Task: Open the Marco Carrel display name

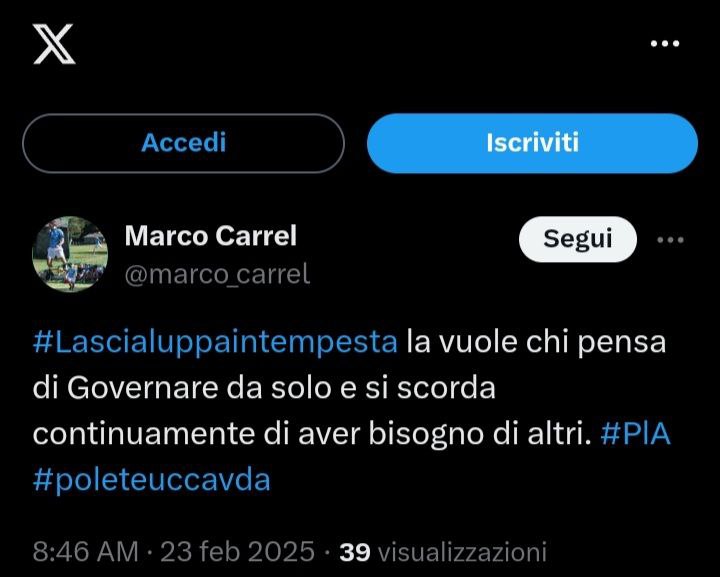Action: click(x=211, y=236)
